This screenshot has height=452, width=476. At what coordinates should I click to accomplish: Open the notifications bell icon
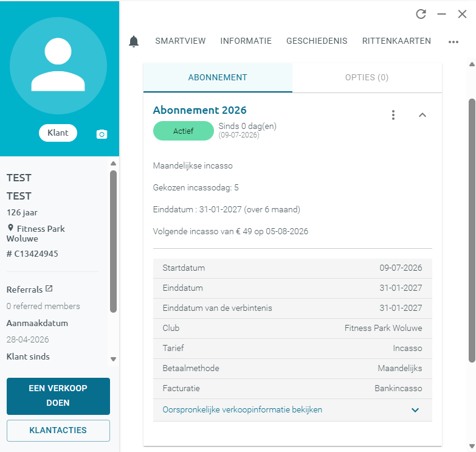tap(134, 41)
